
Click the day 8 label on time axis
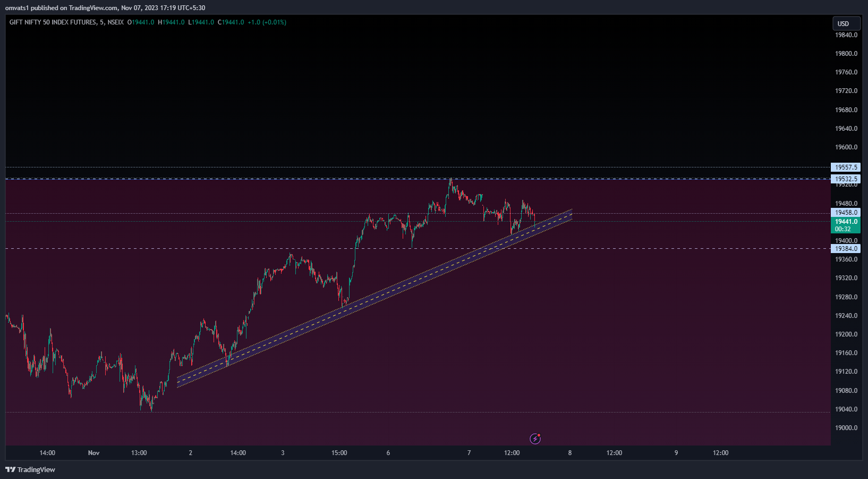570,453
